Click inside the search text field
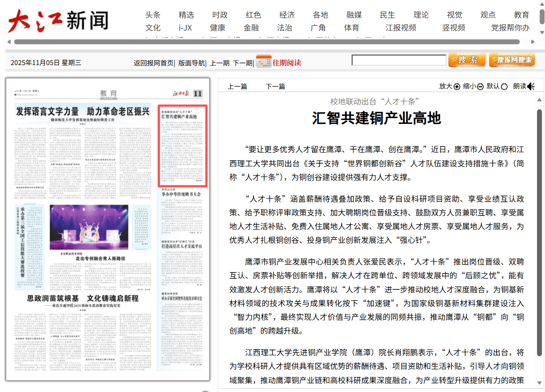This screenshot has width=545, height=392. point(398,60)
